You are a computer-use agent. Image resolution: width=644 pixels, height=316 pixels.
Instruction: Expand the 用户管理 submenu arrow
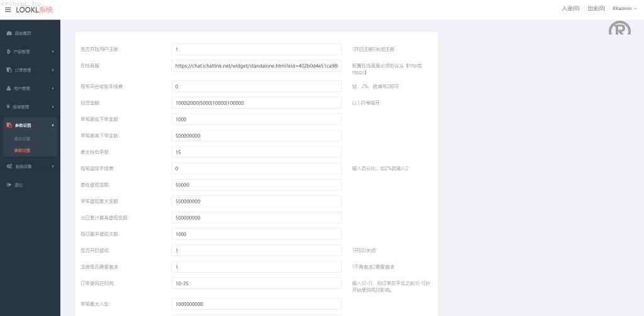click(x=53, y=89)
